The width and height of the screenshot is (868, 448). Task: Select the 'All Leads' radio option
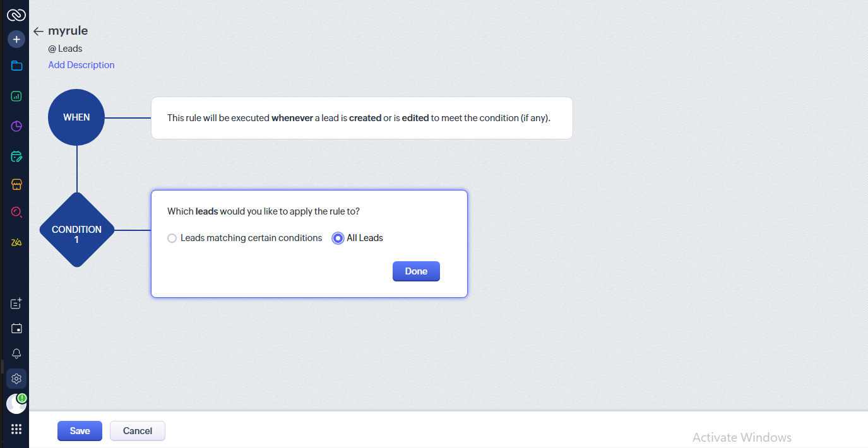(x=338, y=239)
